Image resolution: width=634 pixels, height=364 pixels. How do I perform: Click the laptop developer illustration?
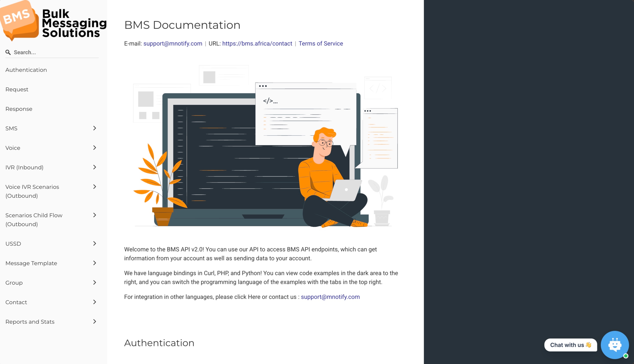point(265,146)
